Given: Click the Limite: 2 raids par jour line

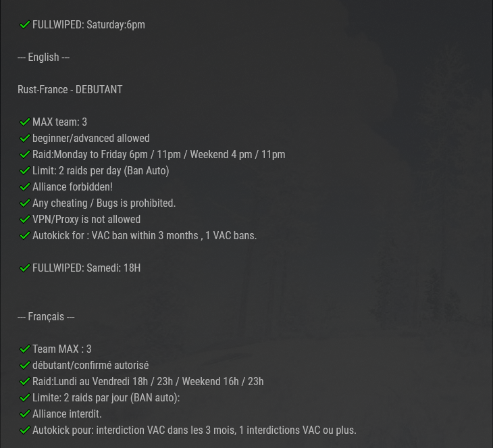Looking at the screenshot, I should 106,398.
